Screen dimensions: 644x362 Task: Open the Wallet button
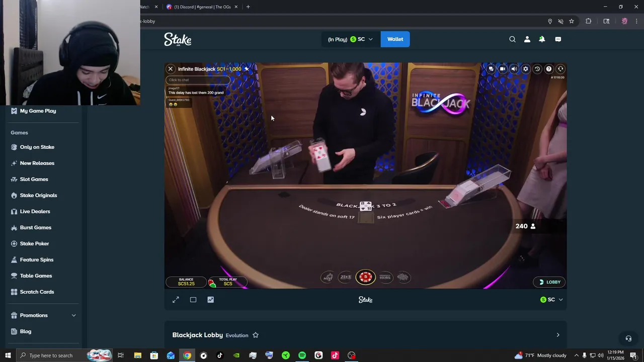pyautogui.click(x=395, y=39)
